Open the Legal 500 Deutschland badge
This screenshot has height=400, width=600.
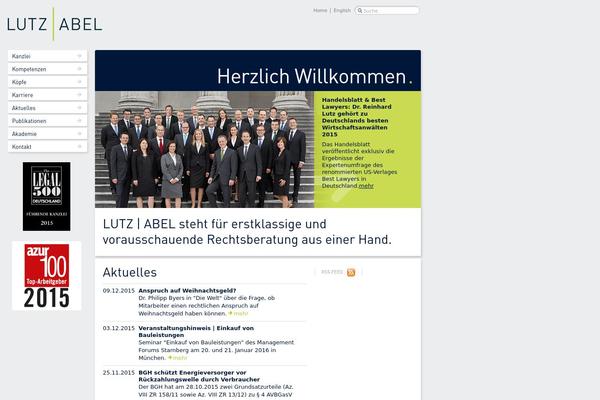coord(47,196)
